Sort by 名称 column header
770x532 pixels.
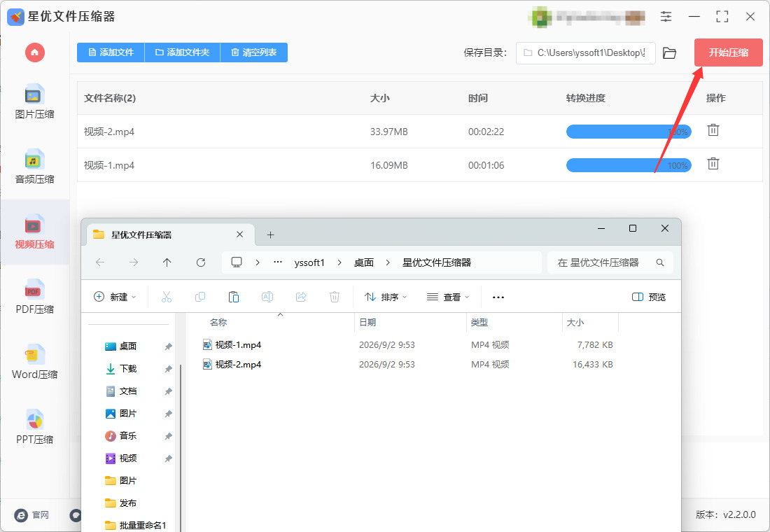(218, 322)
